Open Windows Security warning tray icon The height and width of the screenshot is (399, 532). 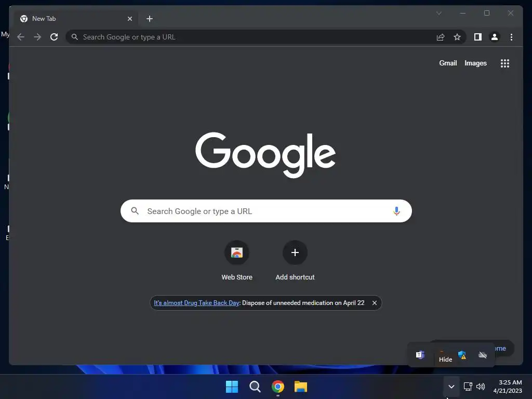[x=462, y=355]
